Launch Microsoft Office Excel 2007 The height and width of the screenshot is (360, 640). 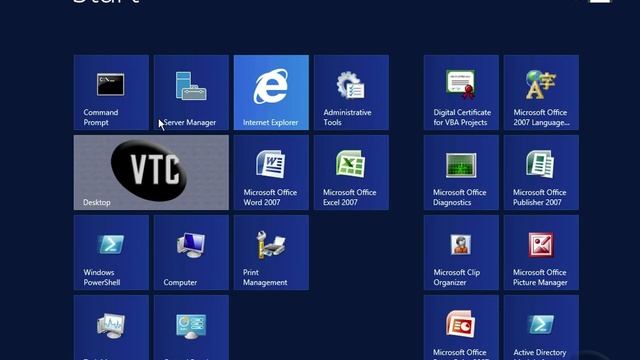tap(351, 172)
